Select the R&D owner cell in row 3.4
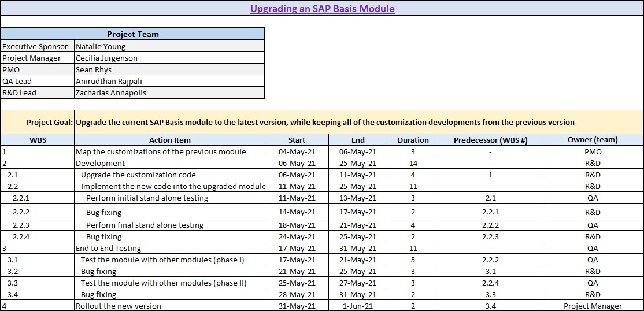This screenshot has height=311, width=644. pos(593,294)
